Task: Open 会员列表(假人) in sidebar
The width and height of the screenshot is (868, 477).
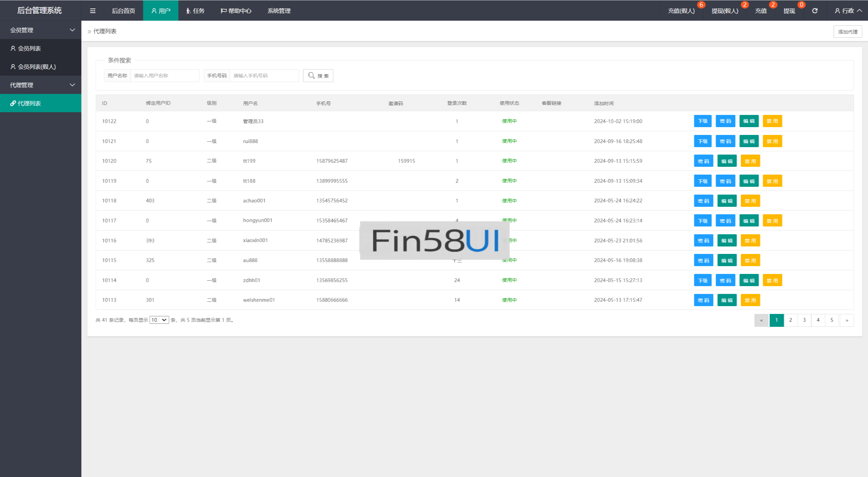Action: coord(37,67)
